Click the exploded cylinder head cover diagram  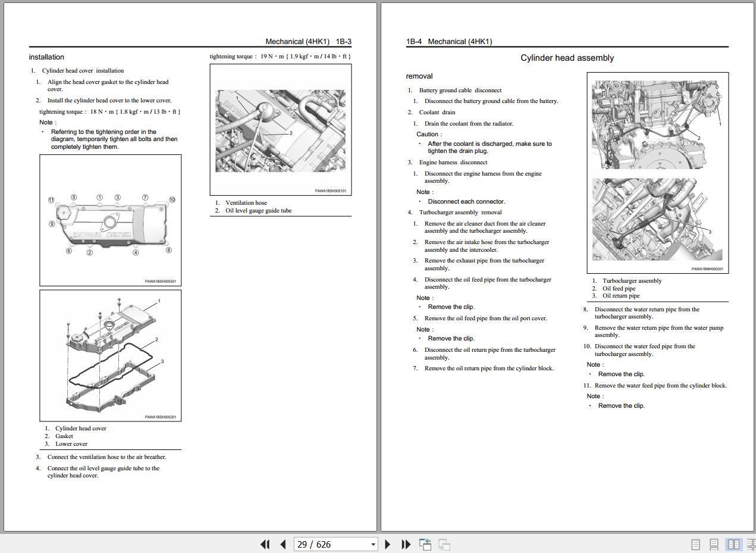[111, 355]
